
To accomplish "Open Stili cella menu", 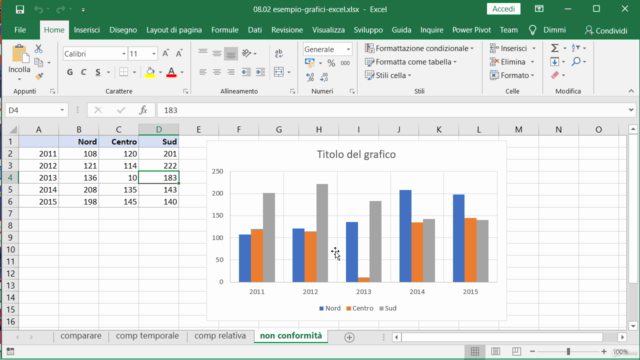I will pos(388,75).
